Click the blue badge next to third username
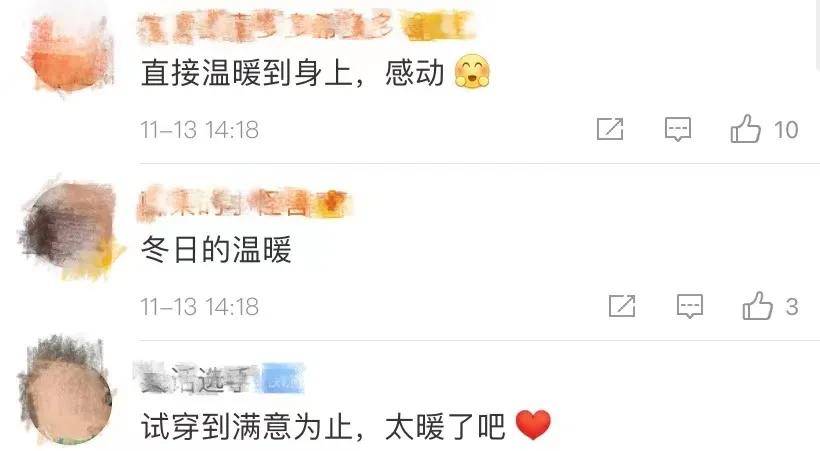Screen dimensions: 820x451 (x=282, y=378)
